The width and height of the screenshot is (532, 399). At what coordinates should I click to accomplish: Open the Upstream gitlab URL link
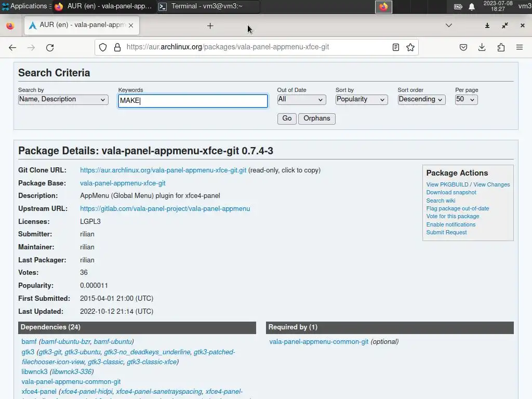165,209
